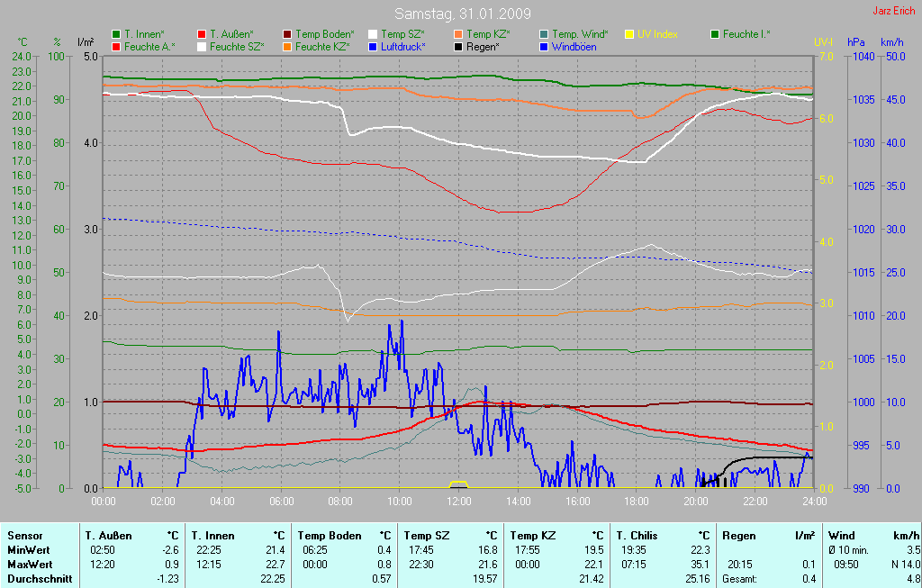Select the Feuchte A. legend label
This screenshot has width=922, height=588.
149,46
